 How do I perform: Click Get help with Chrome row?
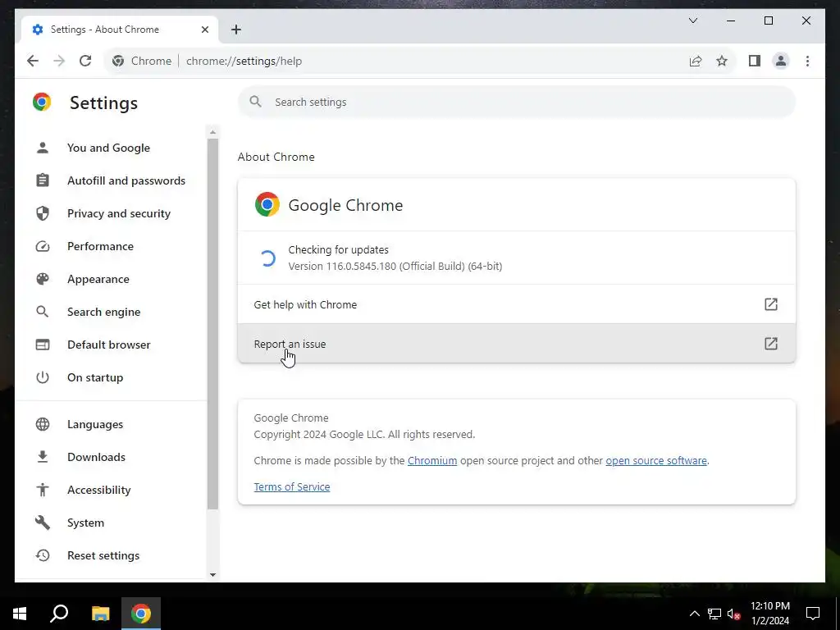[517, 304]
